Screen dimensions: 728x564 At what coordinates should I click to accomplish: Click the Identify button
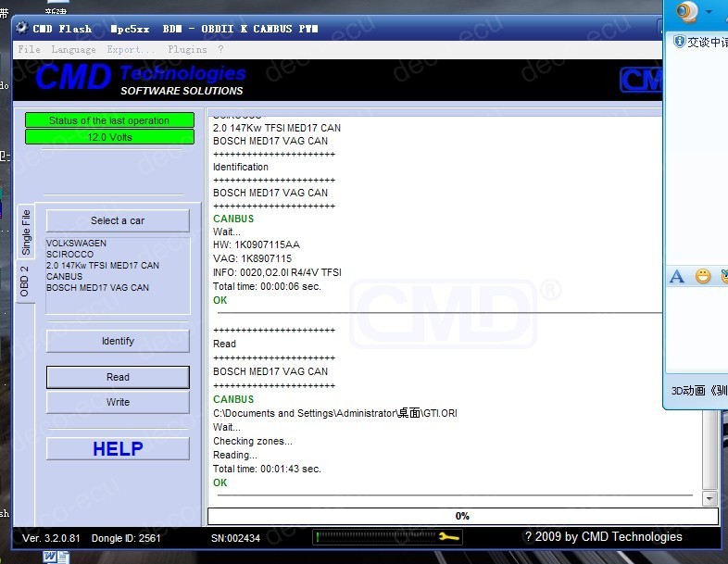coord(118,341)
